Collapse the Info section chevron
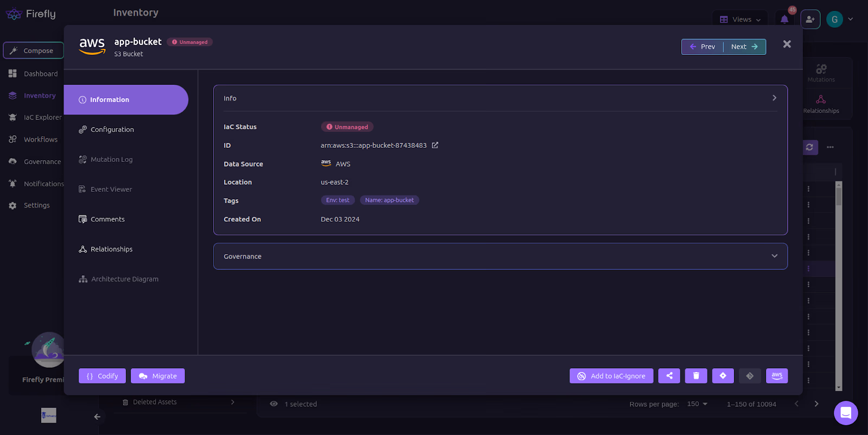 click(x=774, y=98)
